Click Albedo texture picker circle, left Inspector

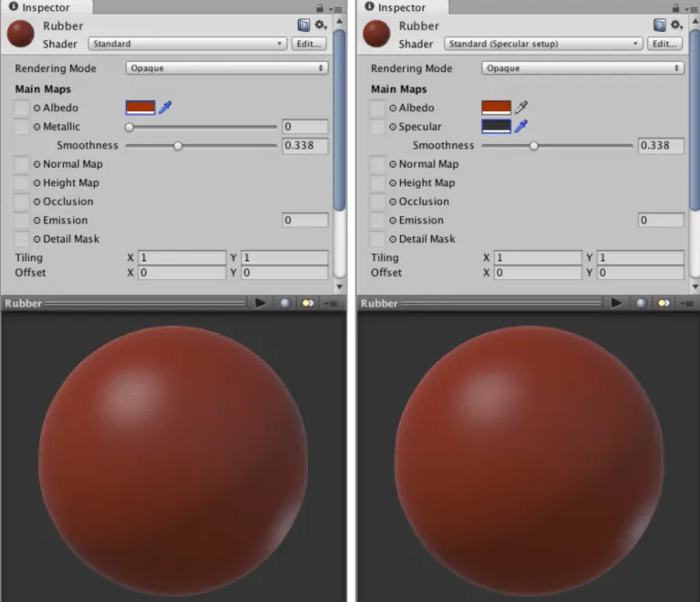(36, 108)
